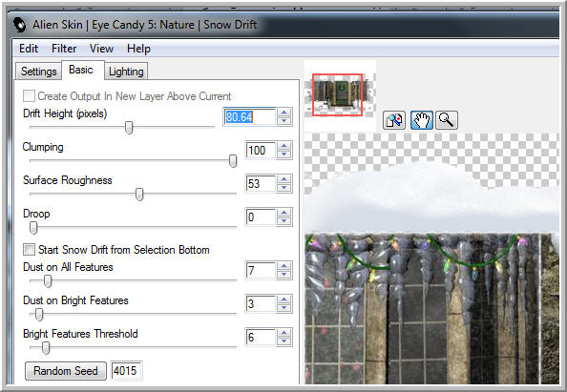Viewport: 567px width, 392px height.
Task: Click the Surface Roughness slider handle
Action: point(139,195)
